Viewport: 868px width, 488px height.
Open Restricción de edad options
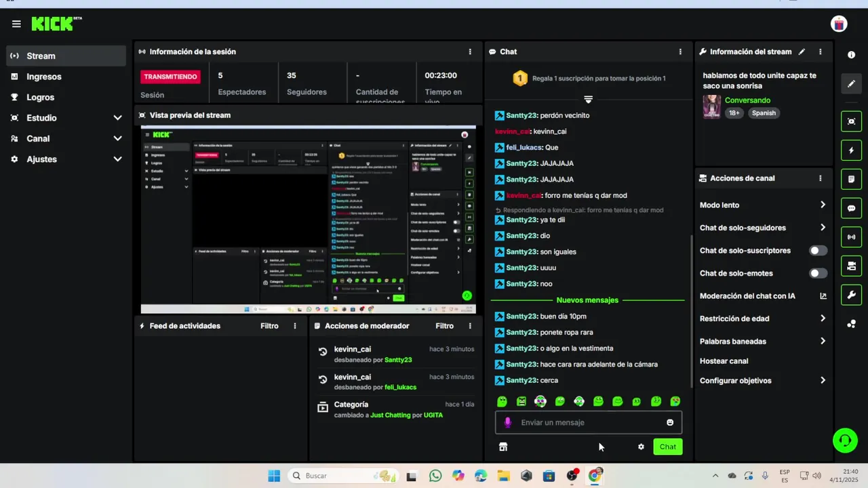point(763,319)
